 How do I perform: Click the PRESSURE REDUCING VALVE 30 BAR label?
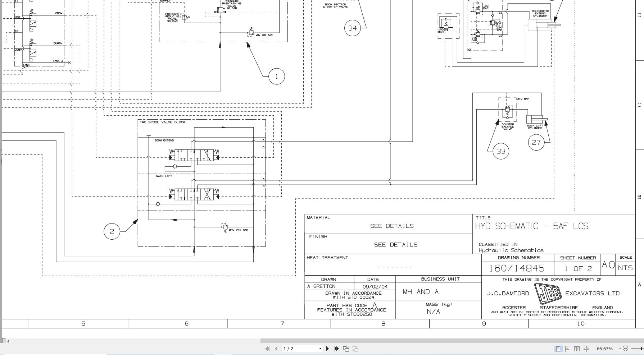173,18
